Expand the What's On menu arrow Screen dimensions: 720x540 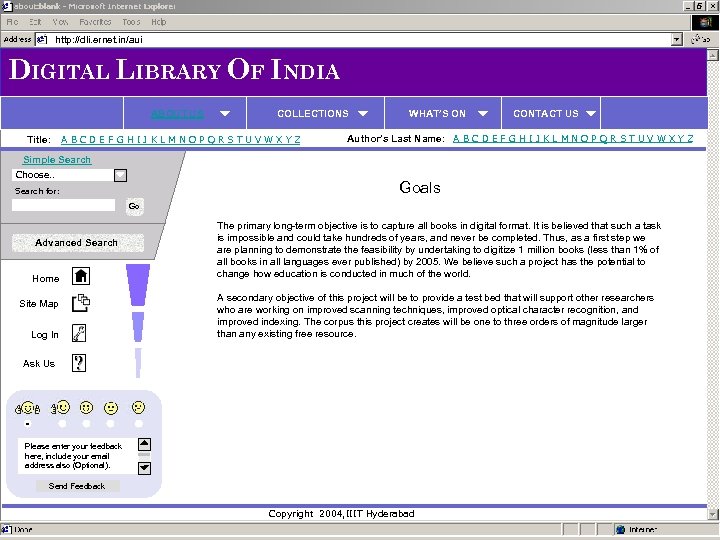point(483,113)
